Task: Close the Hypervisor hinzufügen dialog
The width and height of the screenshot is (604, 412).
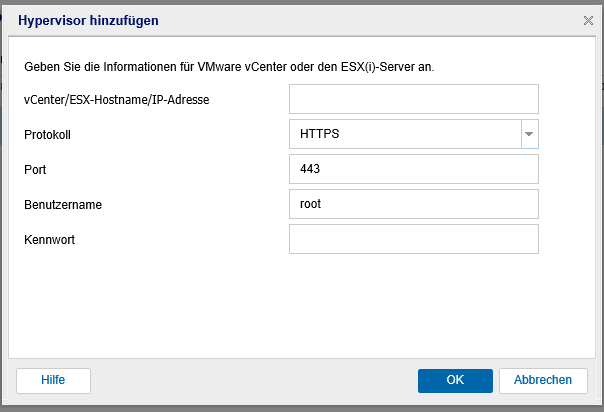Action: pos(588,20)
